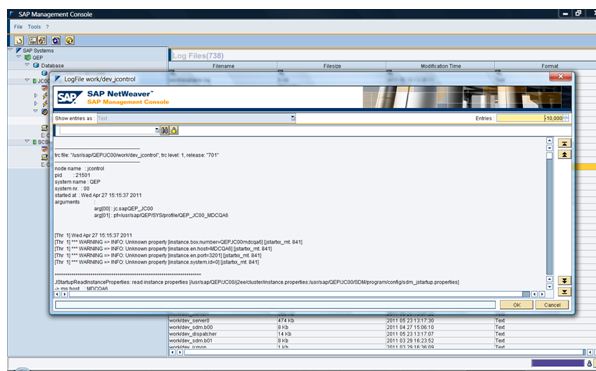This screenshot has height=371, width=596.
Task: Click the log view horizontal scrollbar thumb
Action: [296, 294]
